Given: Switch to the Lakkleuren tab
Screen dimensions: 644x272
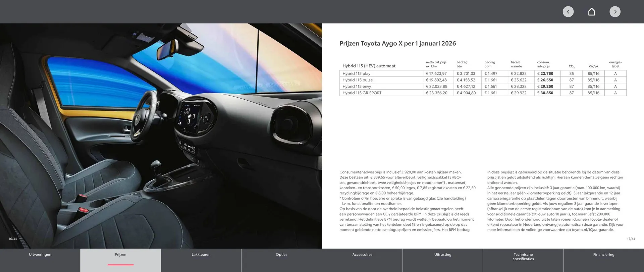Looking at the screenshot, I should tap(201, 260).
